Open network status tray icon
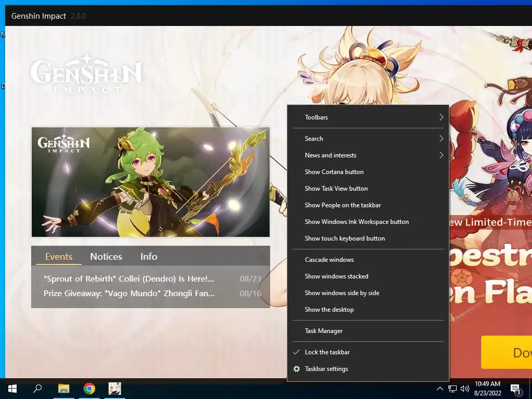The height and width of the screenshot is (399, 532). coord(453,389)
